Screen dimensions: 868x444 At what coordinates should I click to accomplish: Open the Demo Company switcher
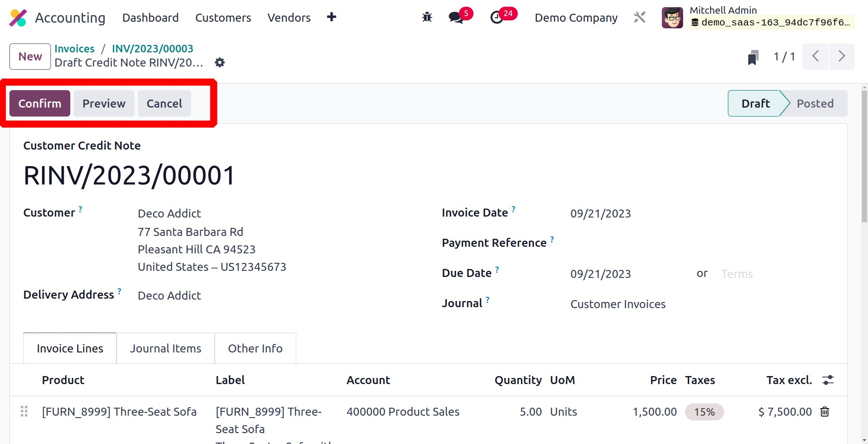[x=576, y=18]
